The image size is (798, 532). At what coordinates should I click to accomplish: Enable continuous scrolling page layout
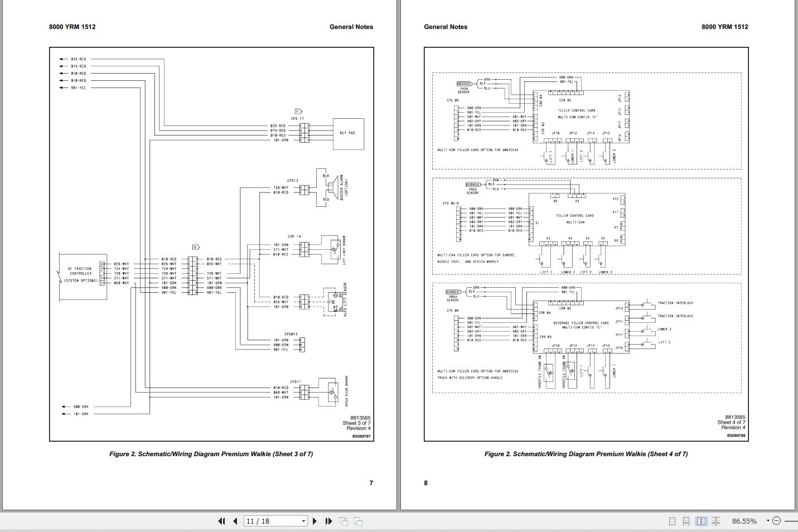[x=686, y=521]
